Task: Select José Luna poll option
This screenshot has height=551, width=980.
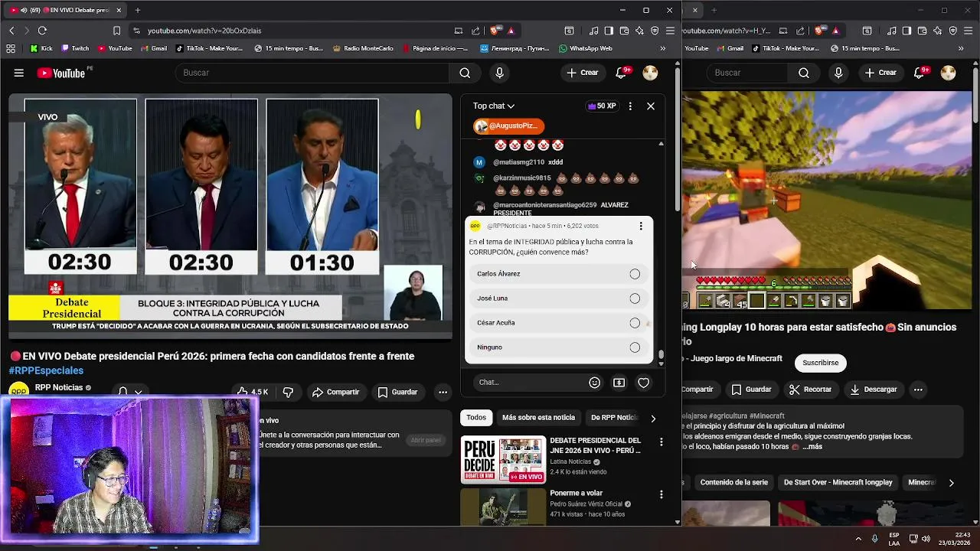Action: [x=559, y=298]
